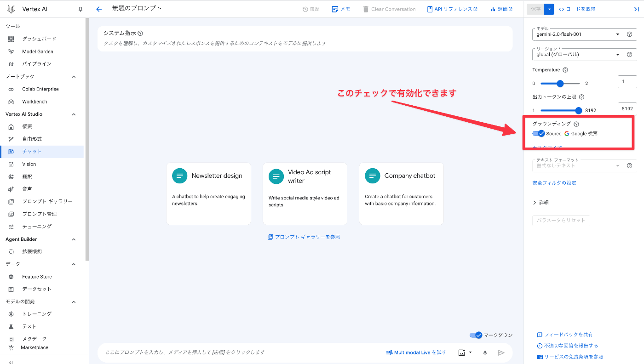Open the テキスト フォーマット dropdown
The width and height of the screenshot is (644, 364).
click(578, 166)
